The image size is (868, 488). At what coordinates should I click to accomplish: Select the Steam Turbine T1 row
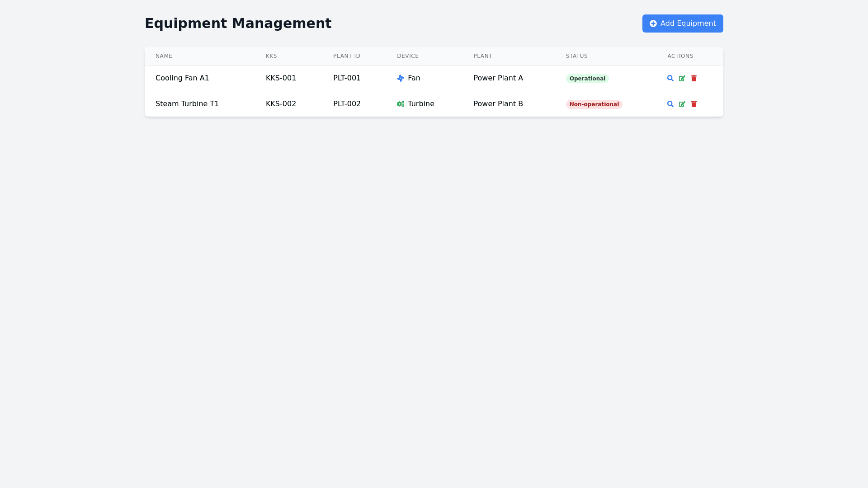(x=316, y=104)
